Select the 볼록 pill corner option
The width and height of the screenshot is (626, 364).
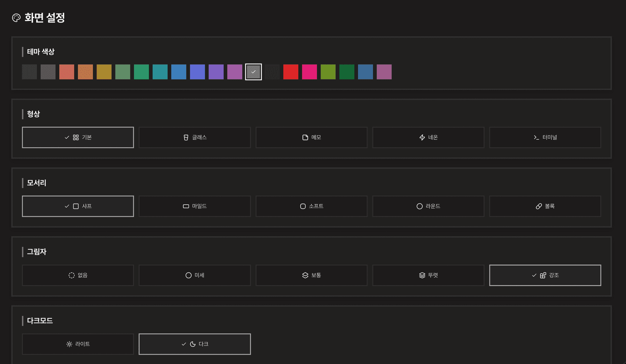pyautogui.click(x=545, y=206)
